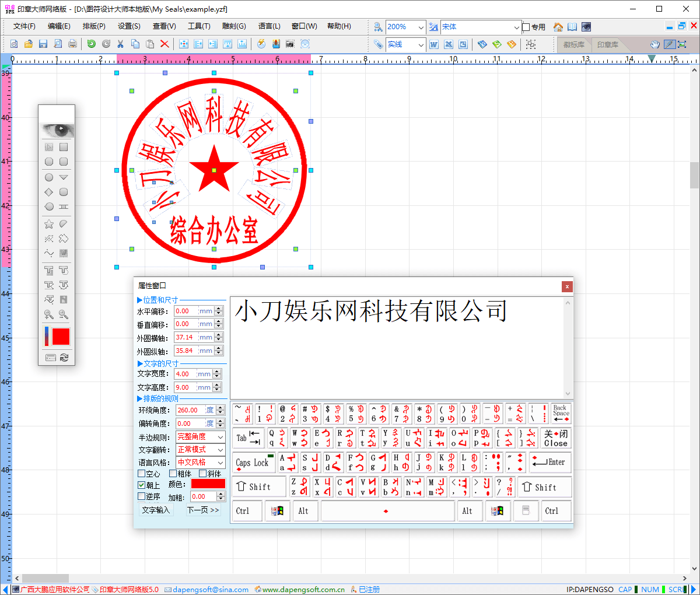700x595 pixels.
Task: Select the hand pan tool near the top right
Action: pos(655,44)
